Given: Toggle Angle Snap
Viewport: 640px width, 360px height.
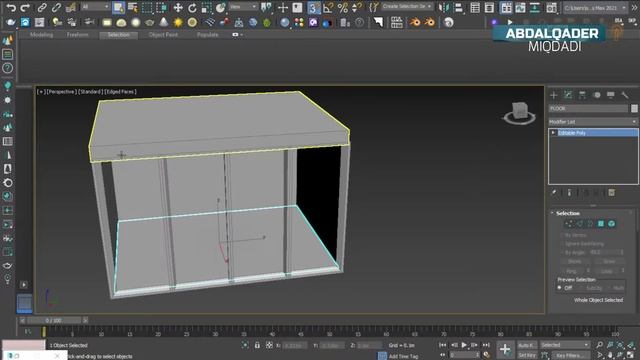Looking at the screenshot, I should [x=328, y=7].
